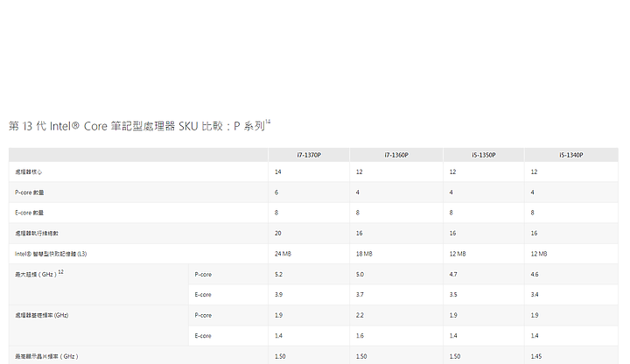This screenshot has height=364, width=630.
Task: Click graphics frequency 1.50 for i7-1360P
Action: tap(361, 356)
